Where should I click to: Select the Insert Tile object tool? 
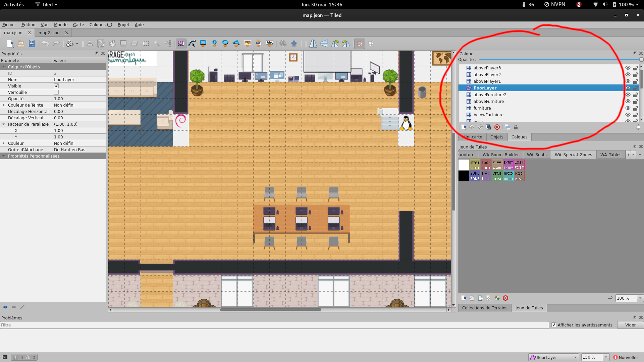point(248,43)
